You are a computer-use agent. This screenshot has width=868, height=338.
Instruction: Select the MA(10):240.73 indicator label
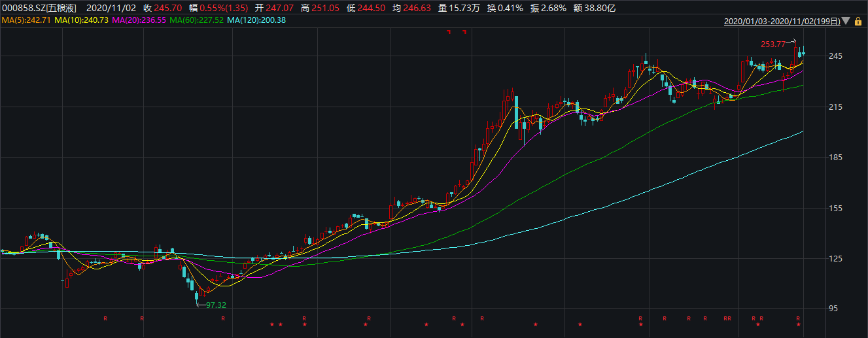click(x=81, y=20)
